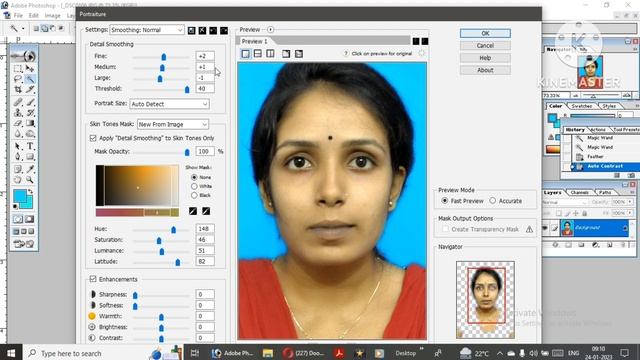640x360 pixels.
Task: Click the Fine smoothing slider handle
Action: [x=164, y=57]
